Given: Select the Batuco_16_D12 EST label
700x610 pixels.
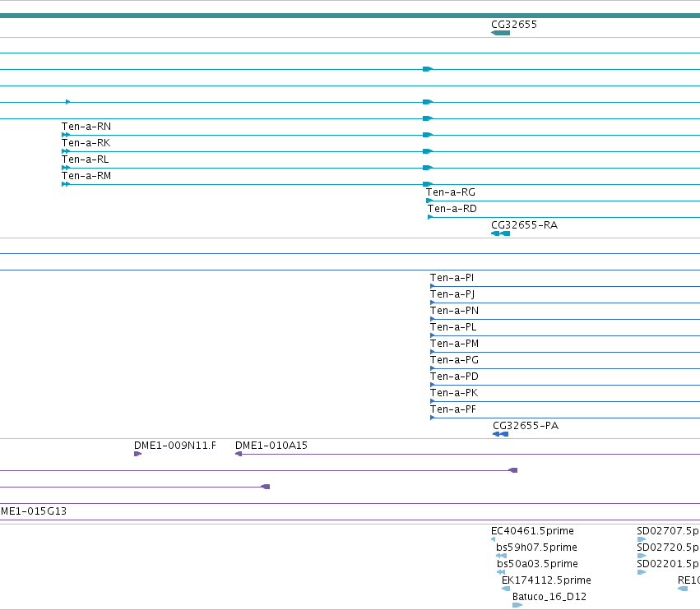Looking at the screenshot, I should click(549, 597).
